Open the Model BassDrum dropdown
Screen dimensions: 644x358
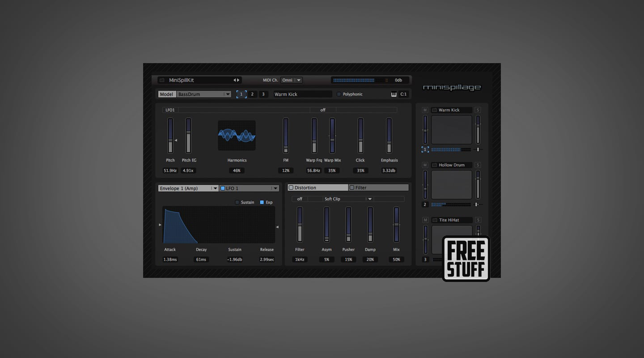point(204,94)
